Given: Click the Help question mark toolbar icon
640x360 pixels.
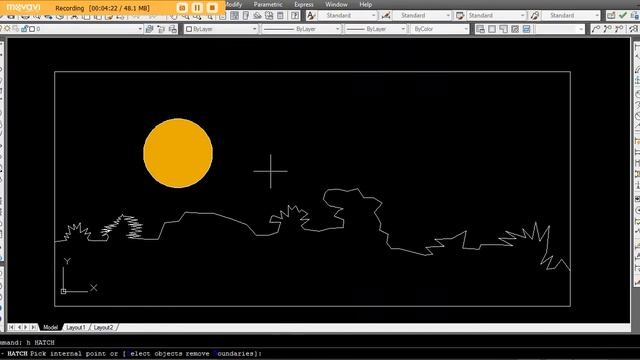Looking at the screenshot, I should coord(295,16).
